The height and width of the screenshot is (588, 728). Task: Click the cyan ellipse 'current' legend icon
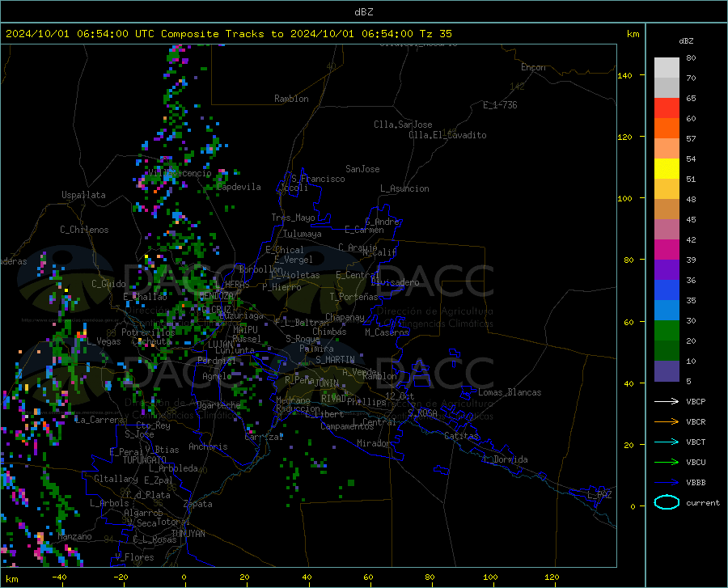point(667,502)
